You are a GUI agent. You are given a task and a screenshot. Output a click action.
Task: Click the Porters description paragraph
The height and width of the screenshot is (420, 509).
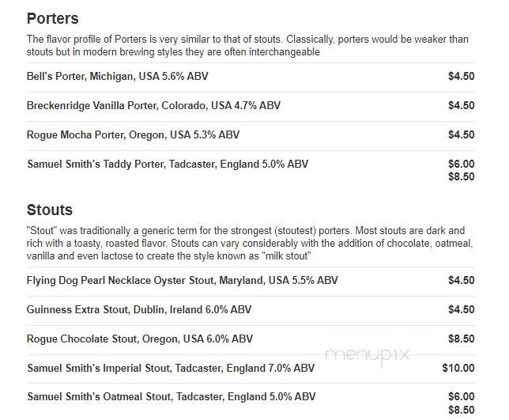coord(247,45)
